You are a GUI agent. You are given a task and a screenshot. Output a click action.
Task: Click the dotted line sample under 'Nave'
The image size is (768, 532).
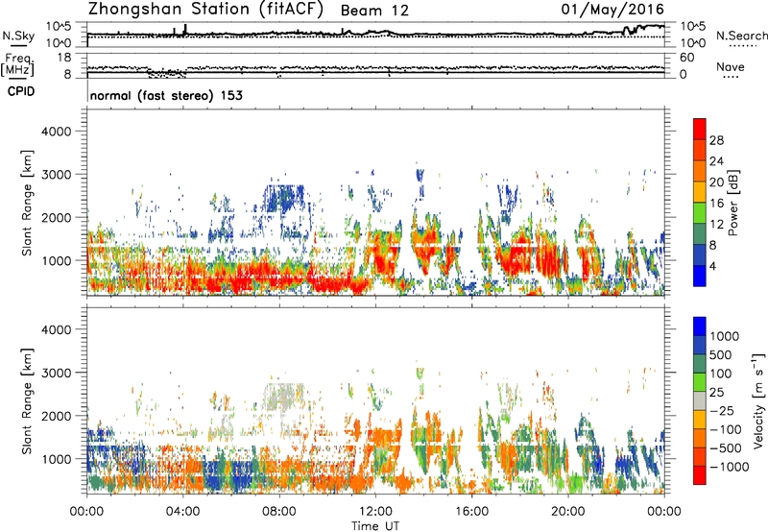731,77
